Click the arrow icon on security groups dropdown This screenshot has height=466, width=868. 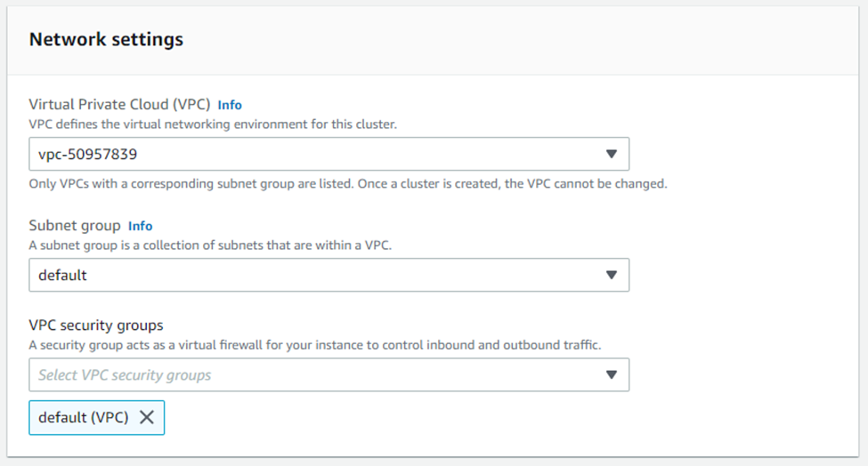[611, 375]
